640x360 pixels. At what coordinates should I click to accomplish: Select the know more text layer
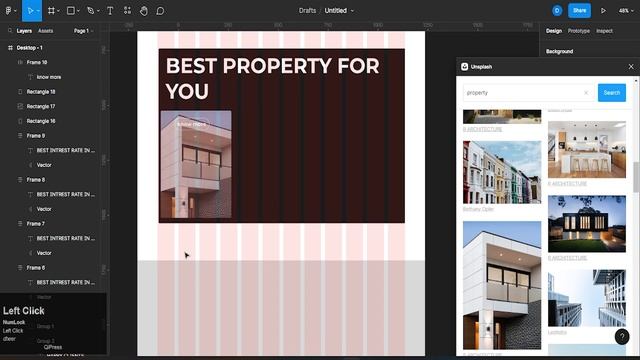coord(49,77)
